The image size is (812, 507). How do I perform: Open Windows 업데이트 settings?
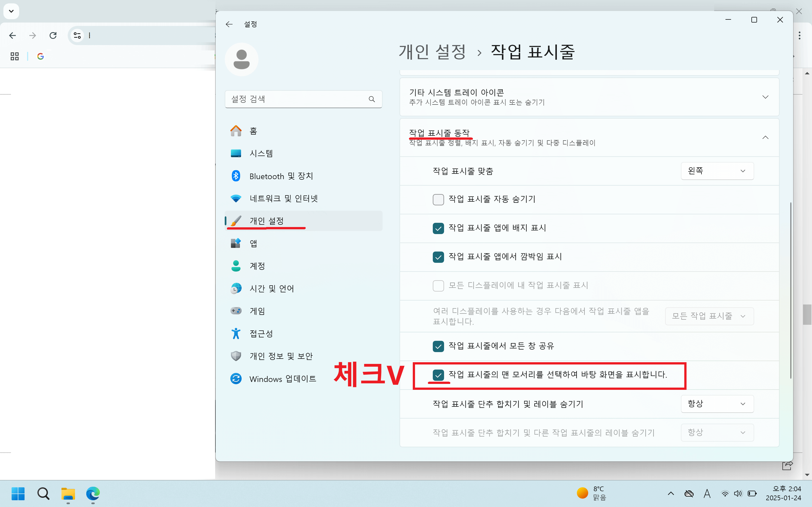pos(283,379)
